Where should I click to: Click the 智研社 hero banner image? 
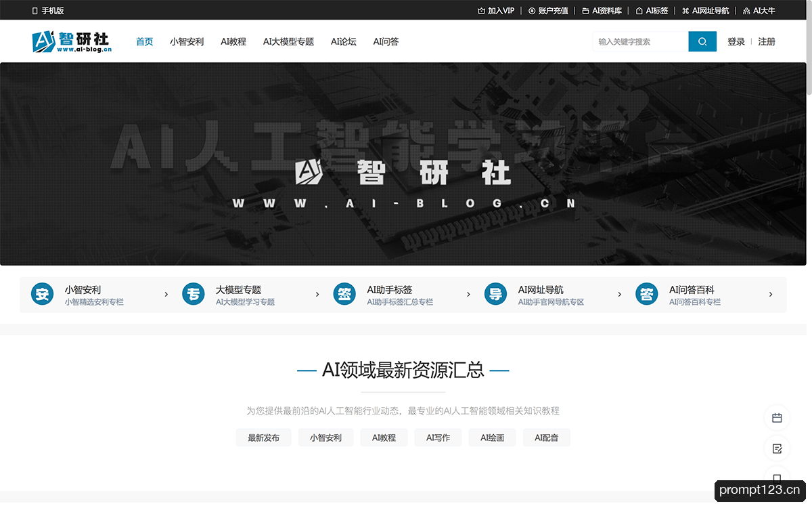(x=403, y=164)
